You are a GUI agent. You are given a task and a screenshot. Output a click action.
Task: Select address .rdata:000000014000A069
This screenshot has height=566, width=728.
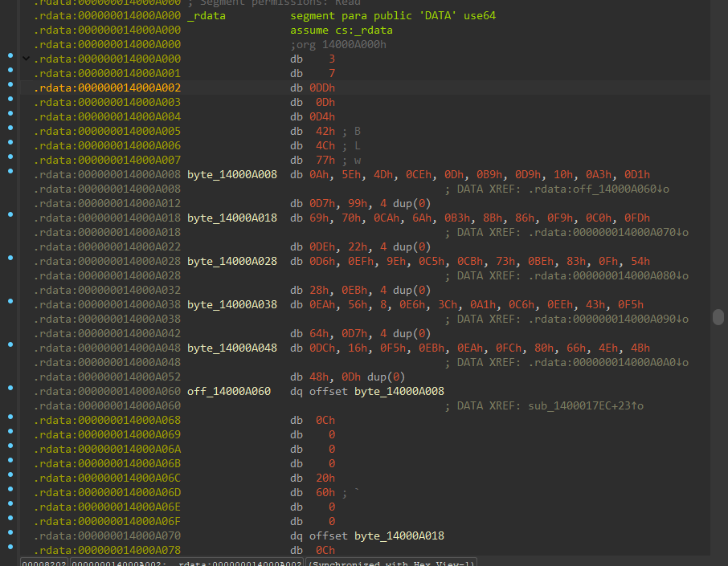click(107, 434)
